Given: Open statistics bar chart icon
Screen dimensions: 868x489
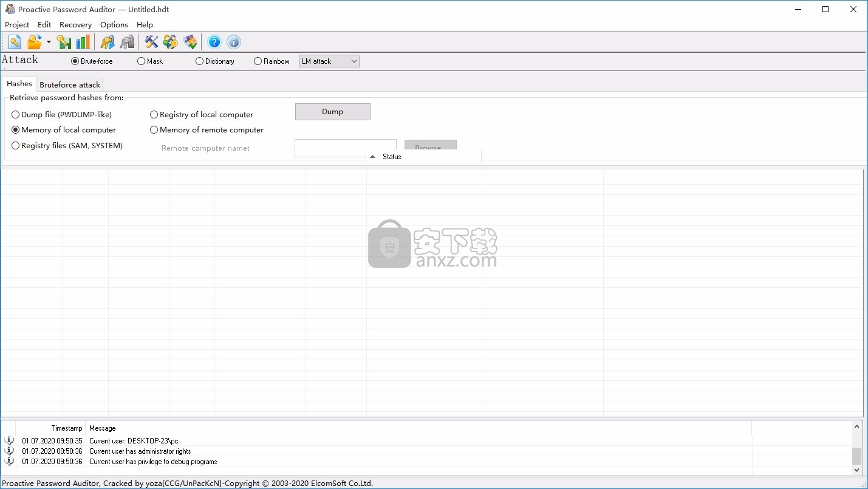Looking at the screenshot, I should click(83, 42).
